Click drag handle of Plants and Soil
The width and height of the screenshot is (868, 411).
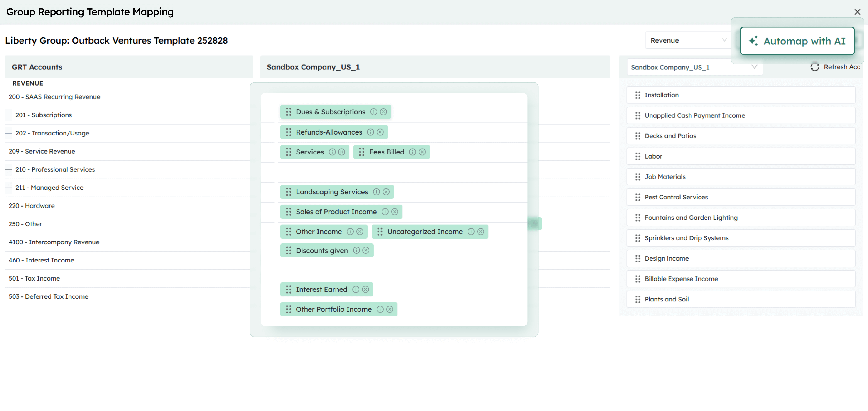click(638, 299)
